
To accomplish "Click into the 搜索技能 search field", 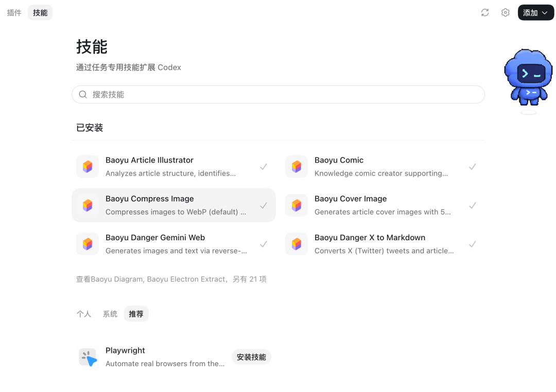I will click(x=278, y=95).
